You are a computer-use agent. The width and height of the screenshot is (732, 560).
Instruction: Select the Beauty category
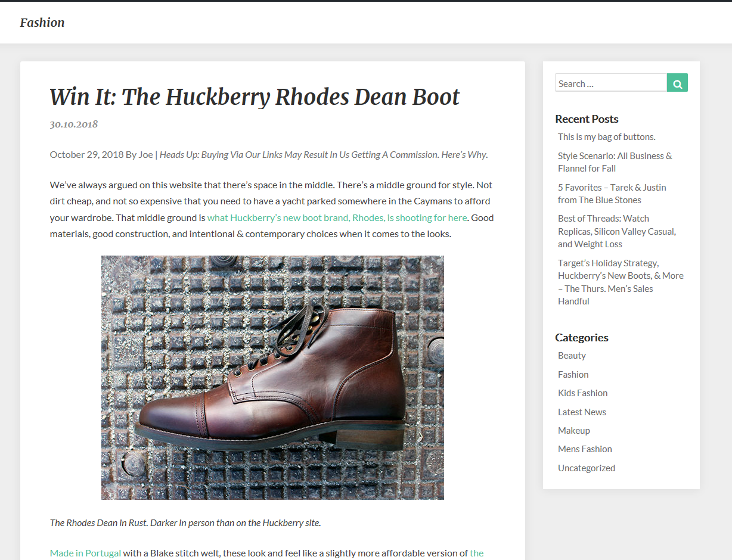tap(572, 356)
